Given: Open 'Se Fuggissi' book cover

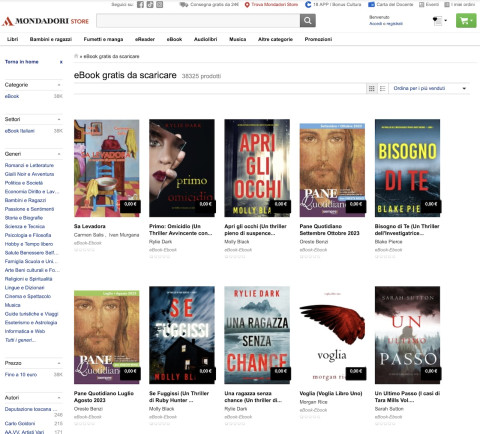Looking at the screenshot, I should tap(182, 335).
